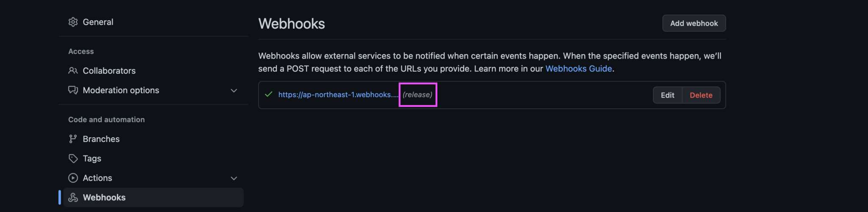Viewport: 868px width, 212px height.
Task: Click the Collaborators people icon
Action: 73,71
